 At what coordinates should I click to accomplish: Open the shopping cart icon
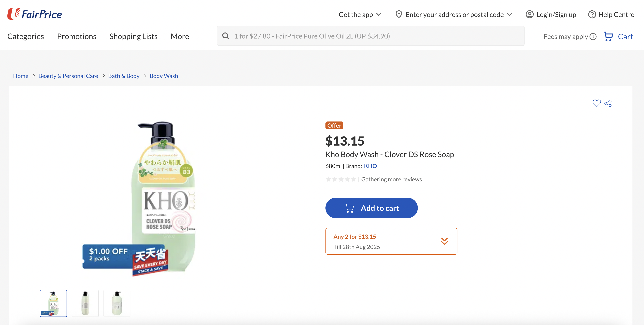pyautogui.click(x=608, y=37)
